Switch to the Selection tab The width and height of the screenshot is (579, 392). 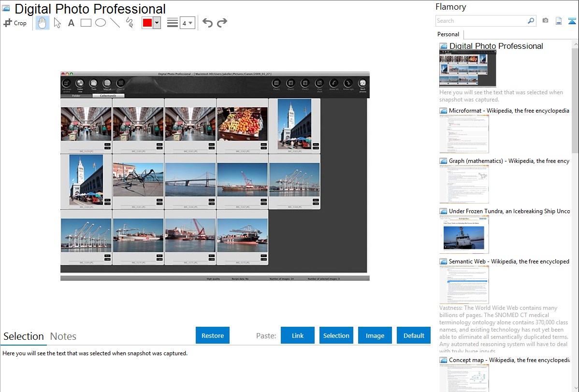point(24,336)
